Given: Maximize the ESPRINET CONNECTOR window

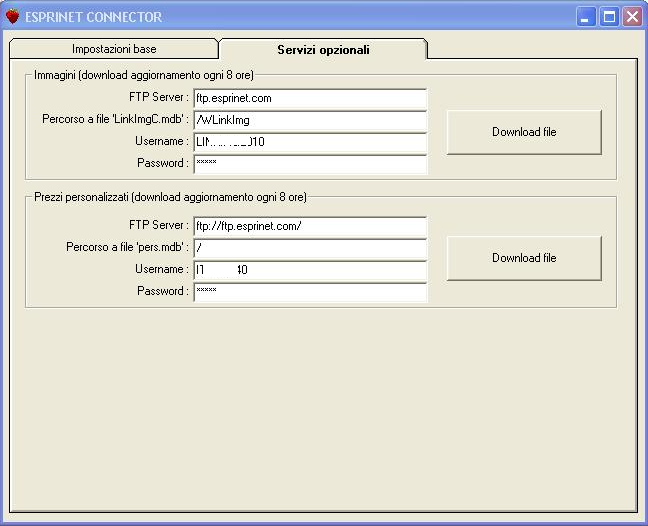Looking at the screenshot, I should coord(609,17).
